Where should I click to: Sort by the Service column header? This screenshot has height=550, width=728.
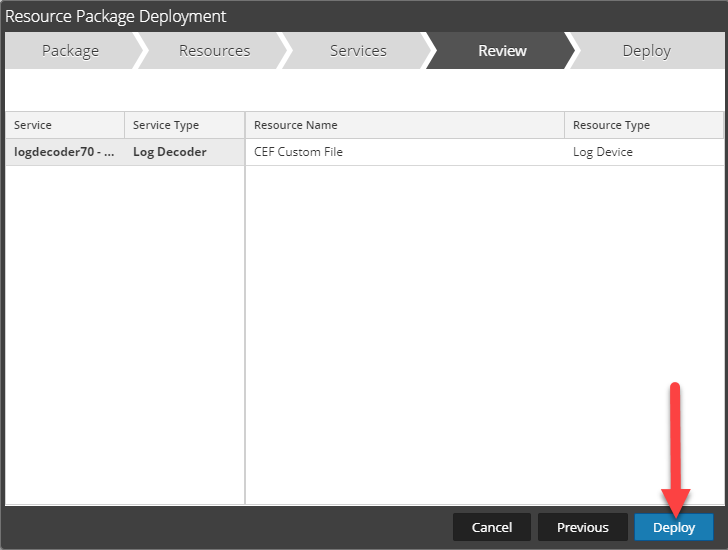coord(65,125)
